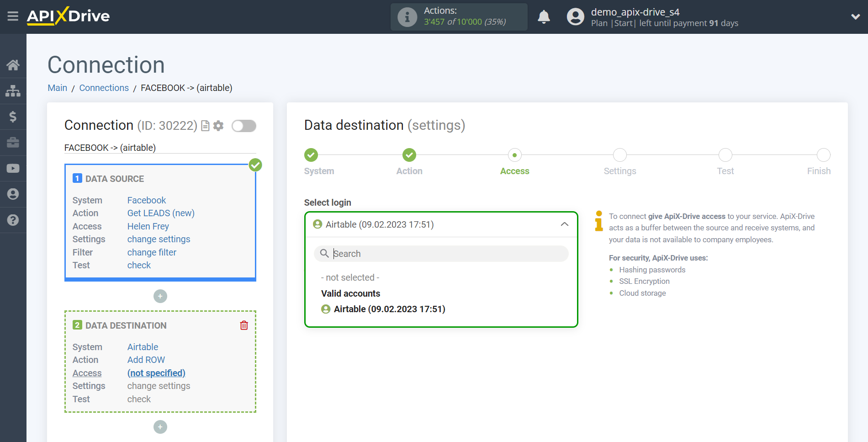Click the data source completed green checkmark

tap(255, 165)
